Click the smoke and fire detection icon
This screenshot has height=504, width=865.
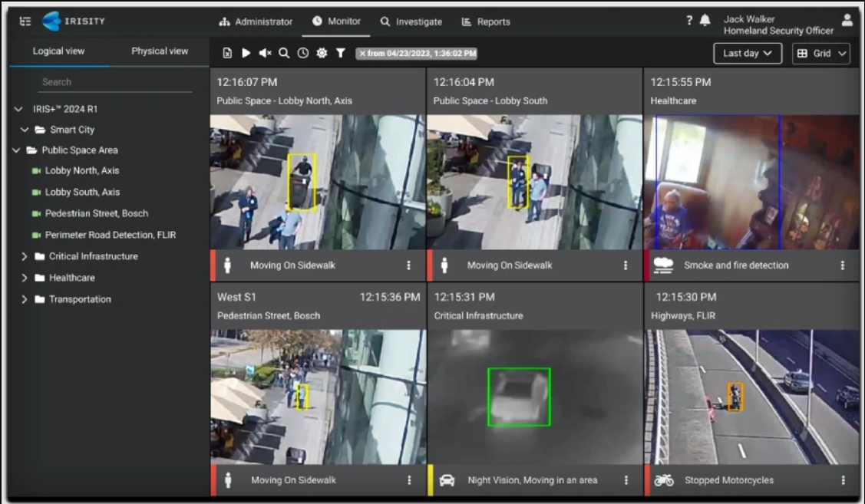click(663, 265)
